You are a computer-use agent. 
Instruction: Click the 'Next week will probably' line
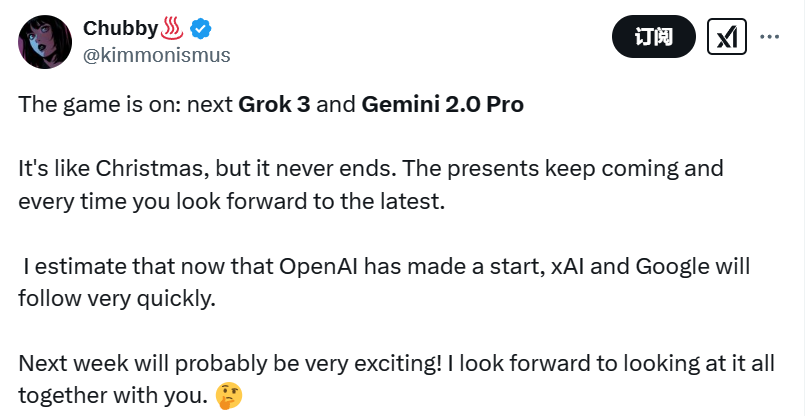click(x=396, y=364)
